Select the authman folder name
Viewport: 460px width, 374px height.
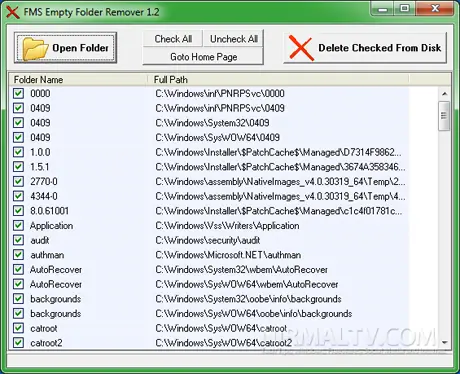47,255
